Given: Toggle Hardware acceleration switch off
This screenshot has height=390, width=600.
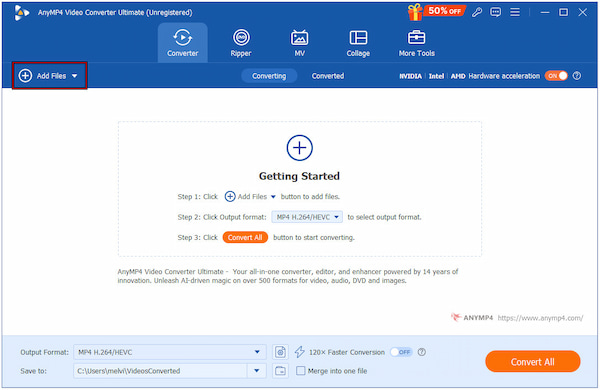Looking at the screenshot, I should tap(556, 76).
